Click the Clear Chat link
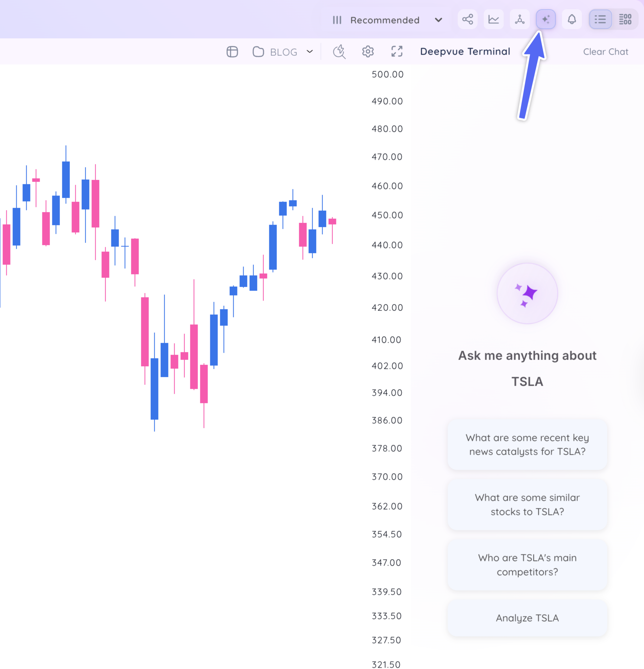 (605, 52)
